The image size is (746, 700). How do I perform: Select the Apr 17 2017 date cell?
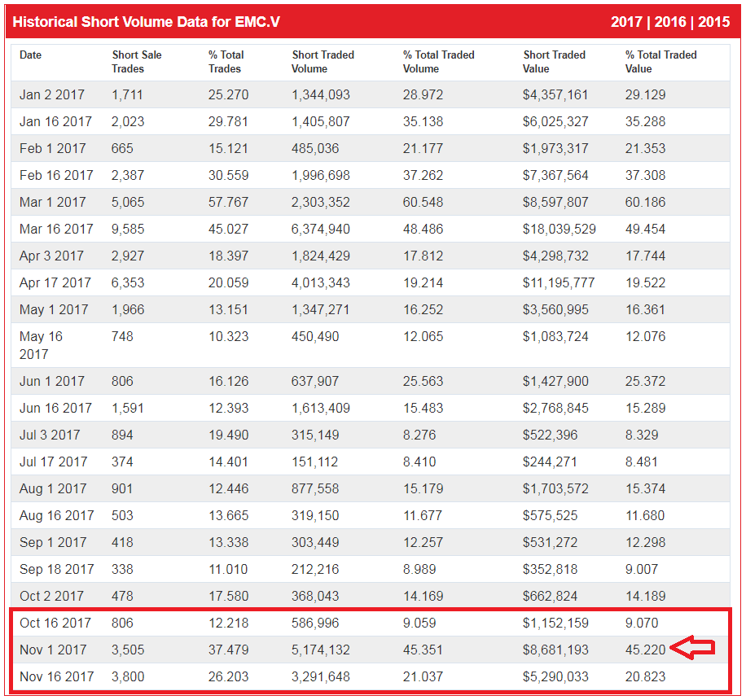[x=55, y=283]
